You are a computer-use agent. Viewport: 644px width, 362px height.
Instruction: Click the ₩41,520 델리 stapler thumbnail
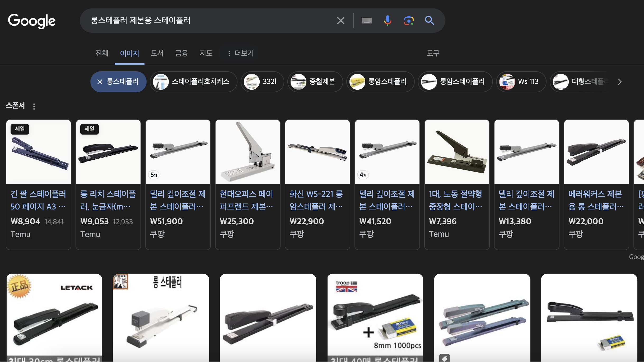pyautogui.click(x=387, y=152)
